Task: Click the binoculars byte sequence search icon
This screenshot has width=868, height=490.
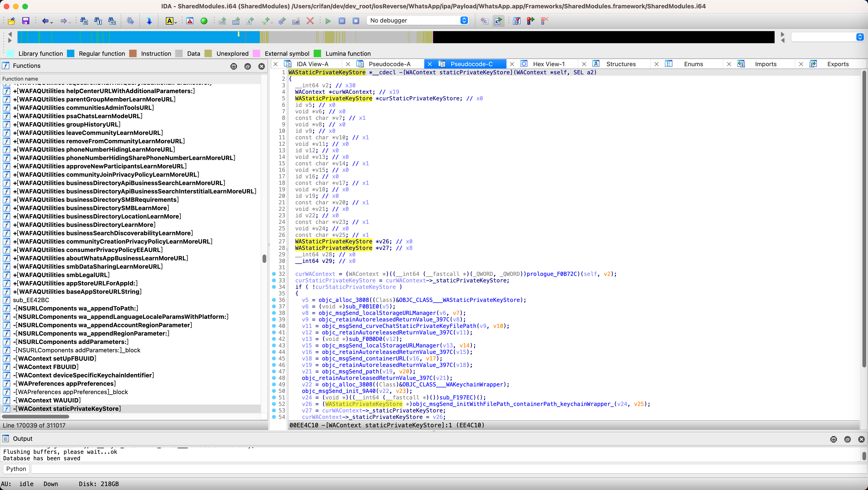Action: click(x=112, y=21)
